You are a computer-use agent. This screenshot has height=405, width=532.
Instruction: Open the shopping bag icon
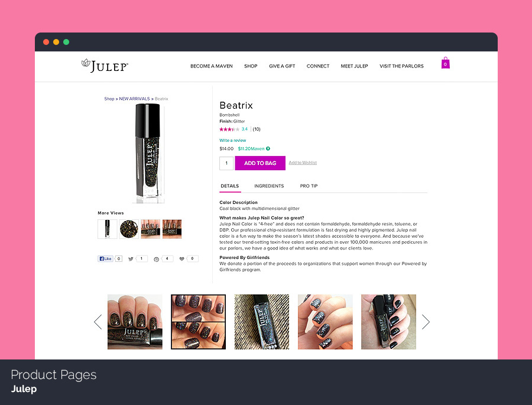pyautogui.click(x=445, y=63)
